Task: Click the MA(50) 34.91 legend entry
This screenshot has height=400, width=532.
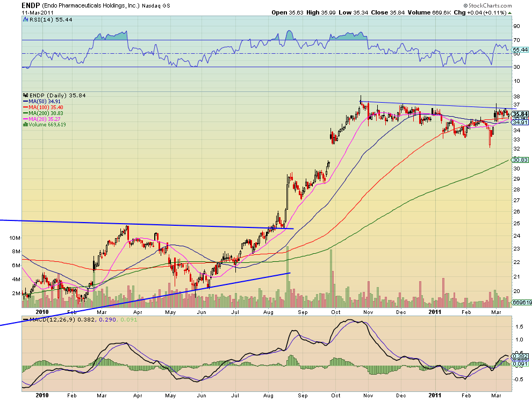Action: [x=45, y=102]
